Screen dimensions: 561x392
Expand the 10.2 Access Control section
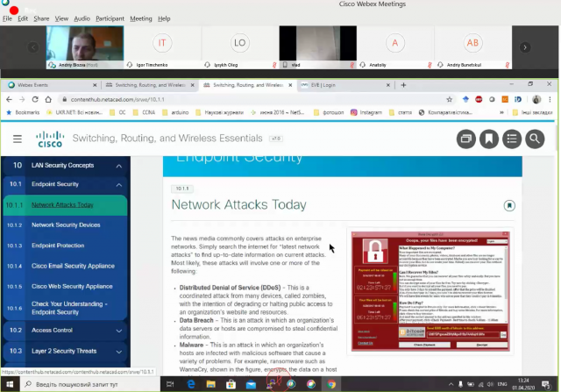[x=119, y=331]
